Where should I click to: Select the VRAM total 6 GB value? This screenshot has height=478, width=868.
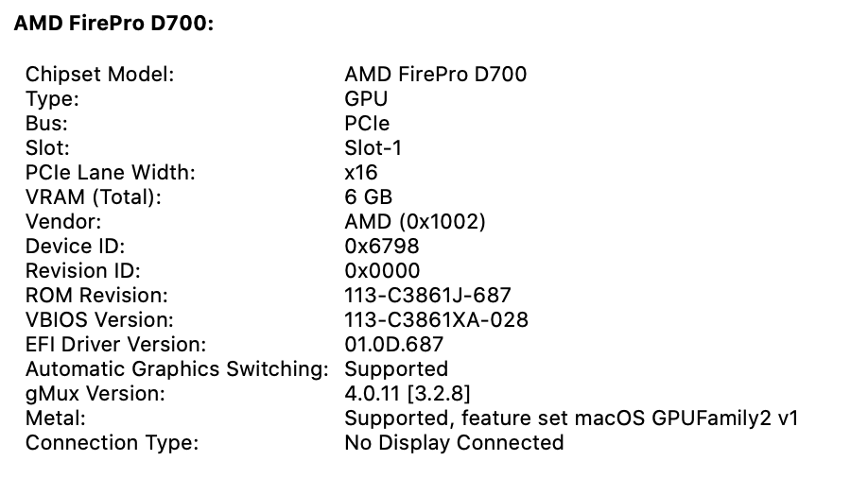pos(368,196)
